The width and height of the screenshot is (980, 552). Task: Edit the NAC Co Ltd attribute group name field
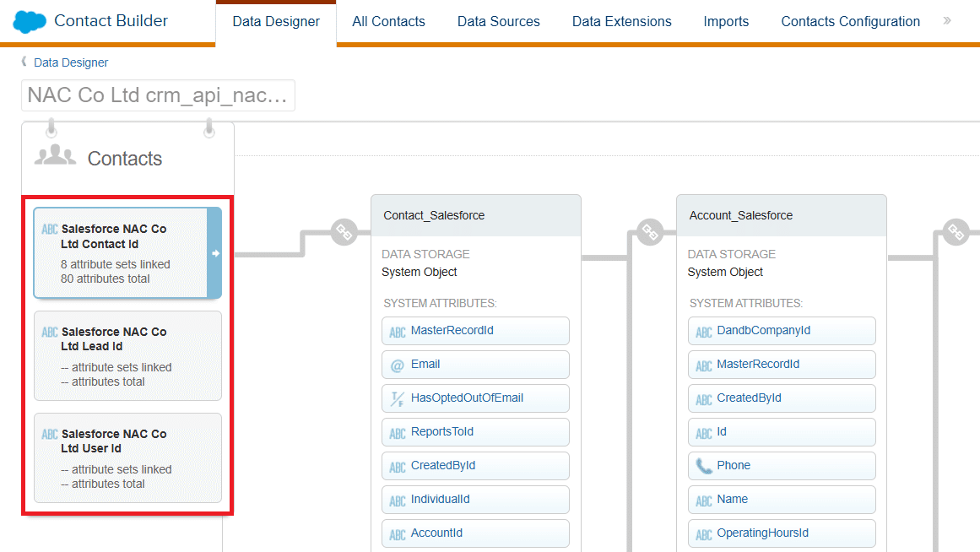(x=158, y=95)
